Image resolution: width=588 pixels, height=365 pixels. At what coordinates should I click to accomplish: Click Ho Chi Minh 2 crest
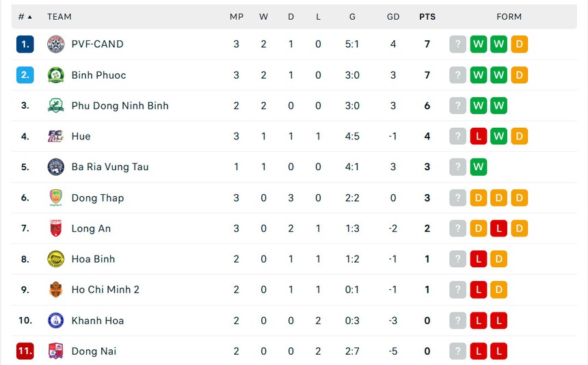[55, 290]
